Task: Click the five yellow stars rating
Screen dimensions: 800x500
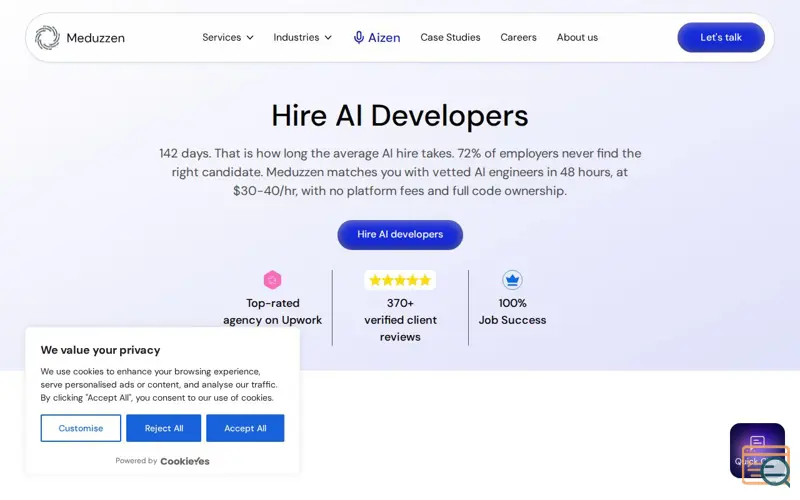Action: point(400,280)
